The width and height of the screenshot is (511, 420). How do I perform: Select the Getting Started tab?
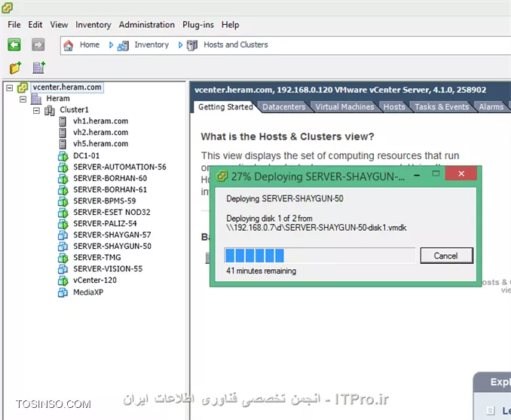pyautogui.click(x=225, y=107)
